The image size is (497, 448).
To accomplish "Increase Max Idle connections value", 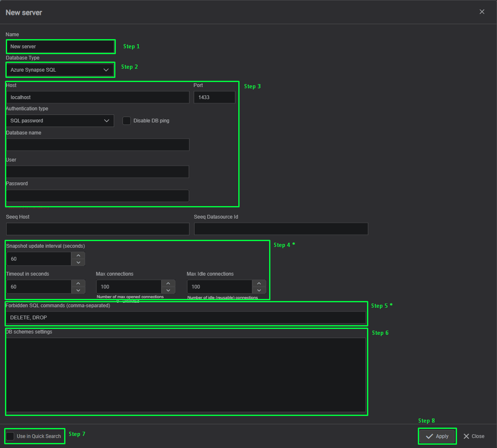I will coord(259,283).
